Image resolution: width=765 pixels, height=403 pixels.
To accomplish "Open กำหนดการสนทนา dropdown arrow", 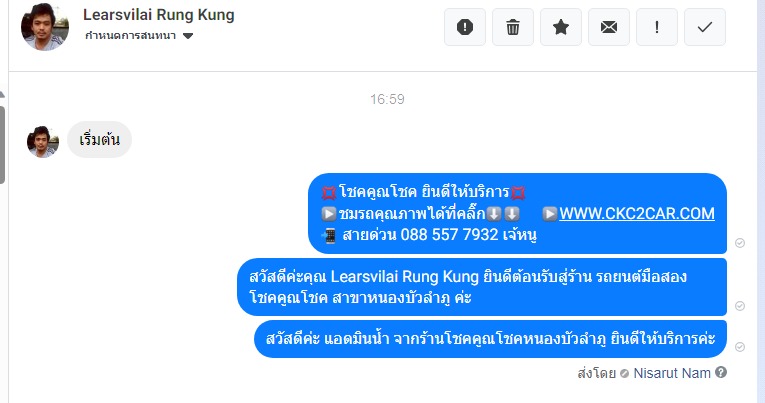I will coord(188,36).
